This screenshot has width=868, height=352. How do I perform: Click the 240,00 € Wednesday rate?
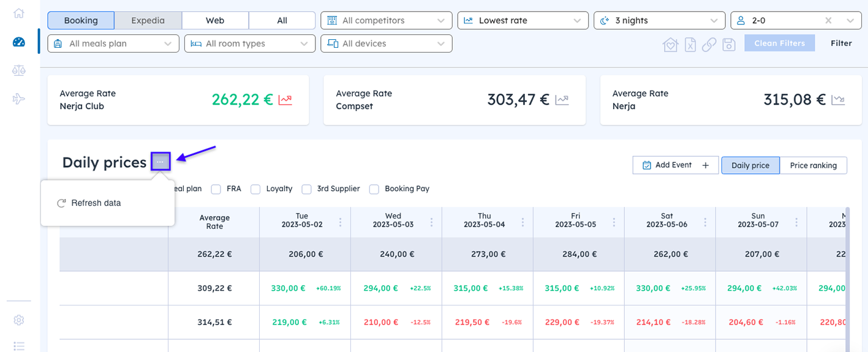pyautogui.click(x=396, y=254)
